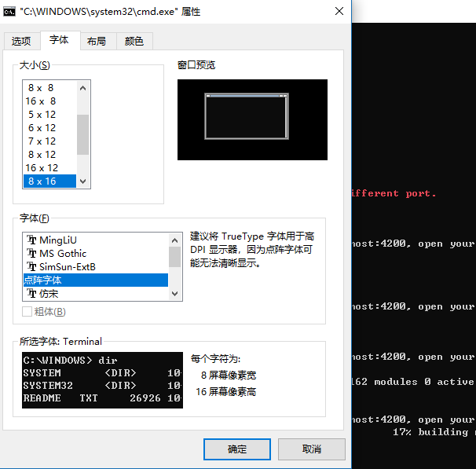
Task: Click red 'ifferent port.' text in console
Action: pos(394,193)
